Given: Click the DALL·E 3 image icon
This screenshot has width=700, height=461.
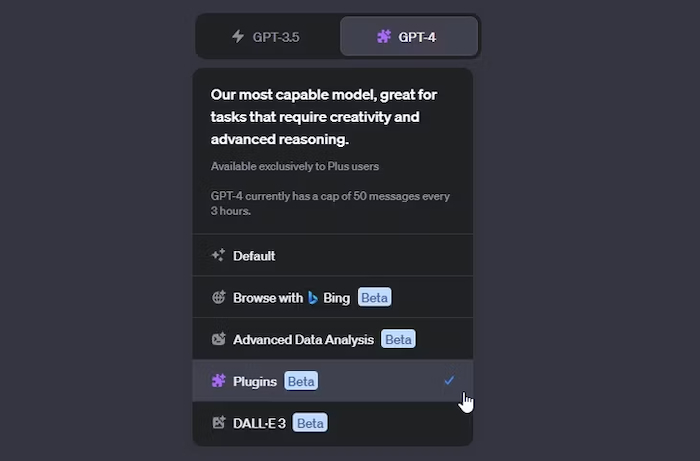Looking at the screenshot, I should (218, 423).
